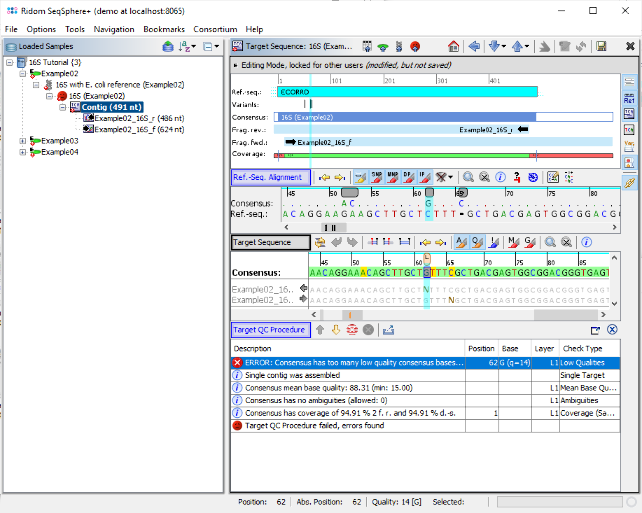Collapse the Contig (491 nt) node
The height and width of the screenshot is (513, 642).
[x=63, y=107]
